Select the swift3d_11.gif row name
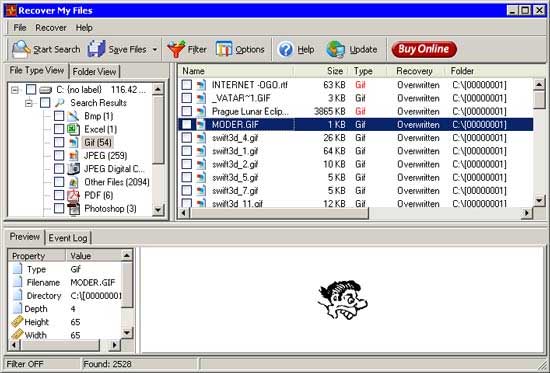This screenshot has width=550, height=373. click(237, 204)
